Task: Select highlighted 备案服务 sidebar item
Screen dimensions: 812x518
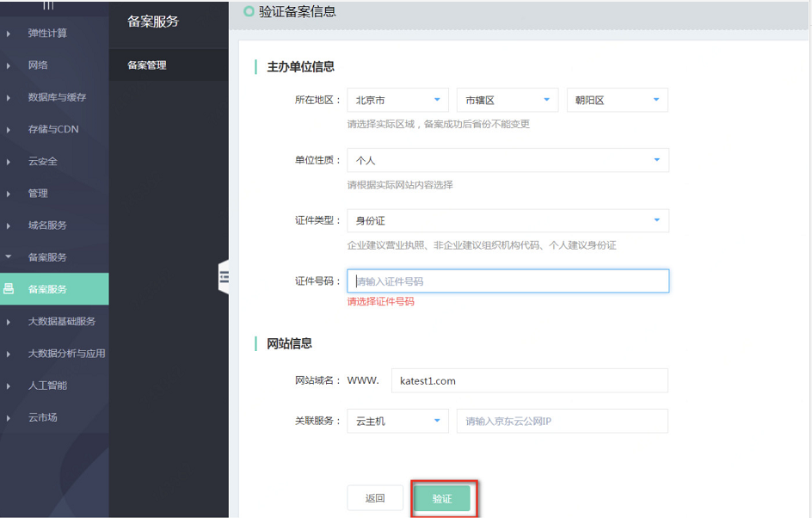Action: pyautogui.click(x=54, y=289)
